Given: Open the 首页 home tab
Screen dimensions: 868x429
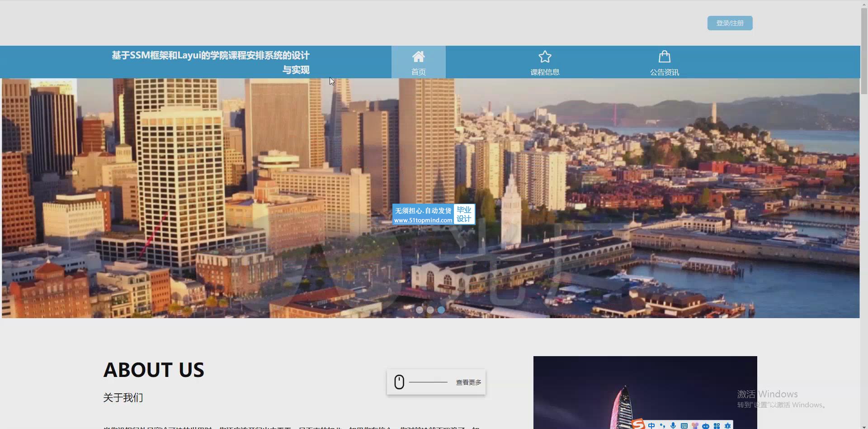Looking at the screenshot, I should point(418,71).
